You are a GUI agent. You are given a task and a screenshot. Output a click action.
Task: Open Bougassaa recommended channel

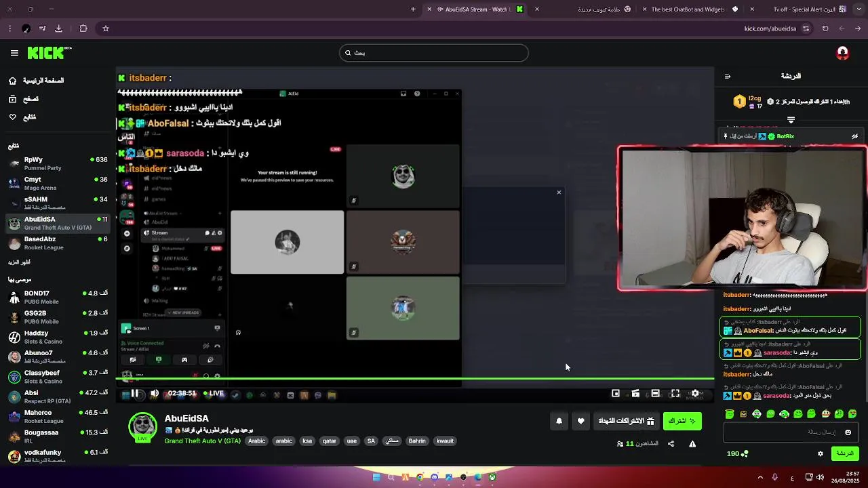point(58,436)
